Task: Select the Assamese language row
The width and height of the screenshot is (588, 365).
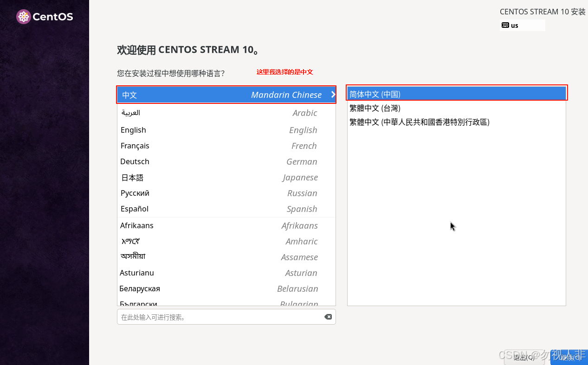Action: (x=226, y=257)
